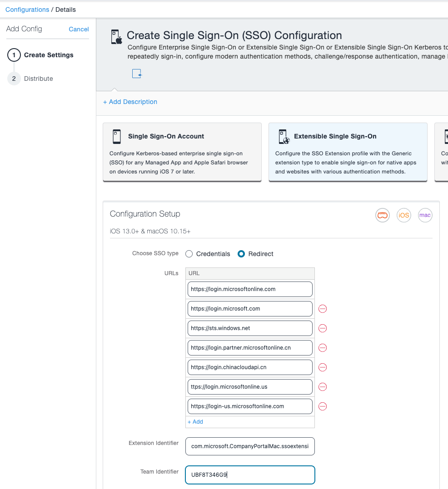448x489 pixels.
Task: Click the blue import note icon below the title
Action: point(137,73)
